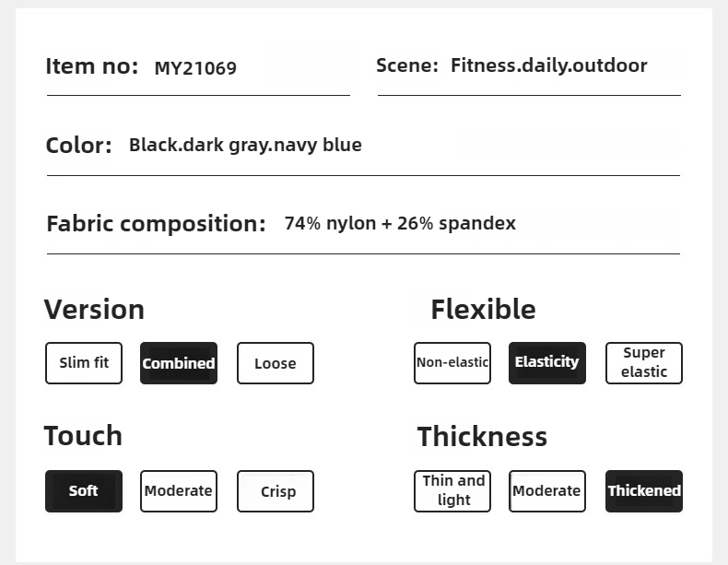This screenshot has width=728, height=565.
Task: Pick the Loose version option
Action: click(x=276, y=363)
